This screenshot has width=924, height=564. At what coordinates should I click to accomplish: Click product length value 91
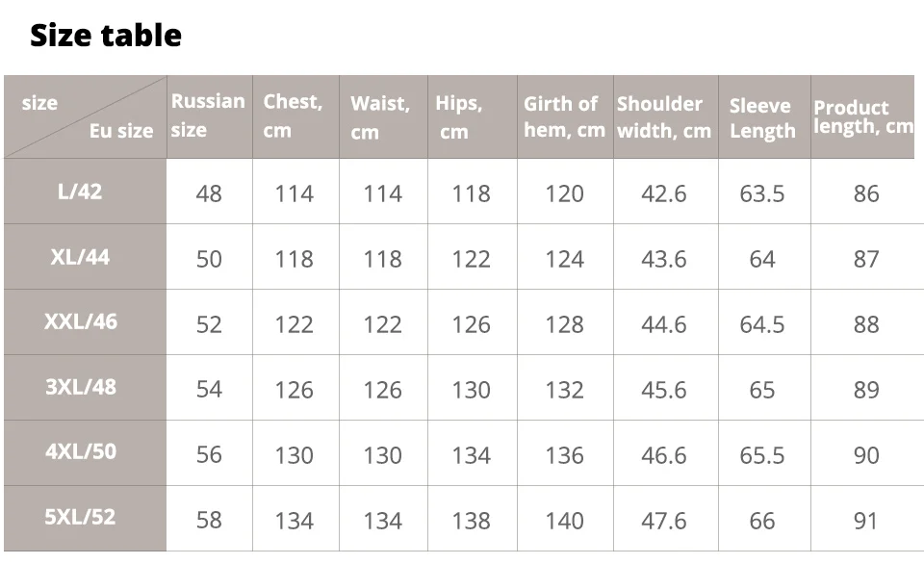[x=866, y=521]
